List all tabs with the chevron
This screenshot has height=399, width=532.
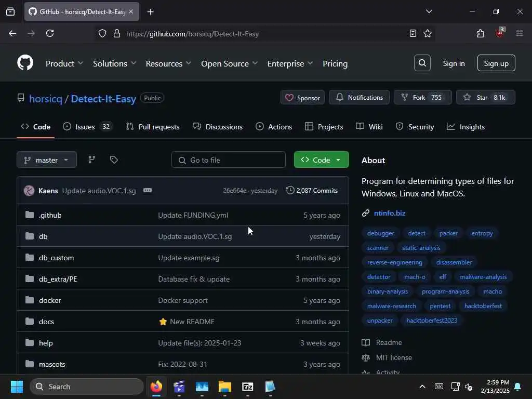[x=429, y=11]
